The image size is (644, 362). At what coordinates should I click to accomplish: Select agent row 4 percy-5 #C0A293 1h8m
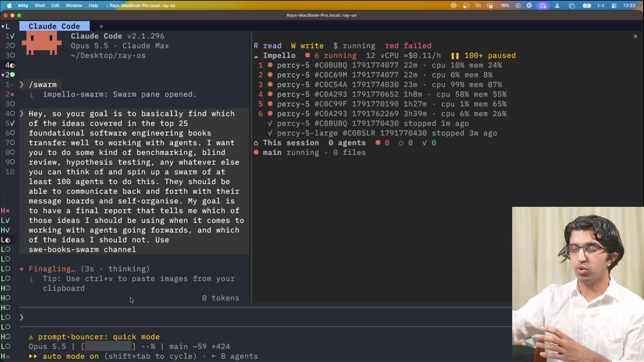(382, 94)
